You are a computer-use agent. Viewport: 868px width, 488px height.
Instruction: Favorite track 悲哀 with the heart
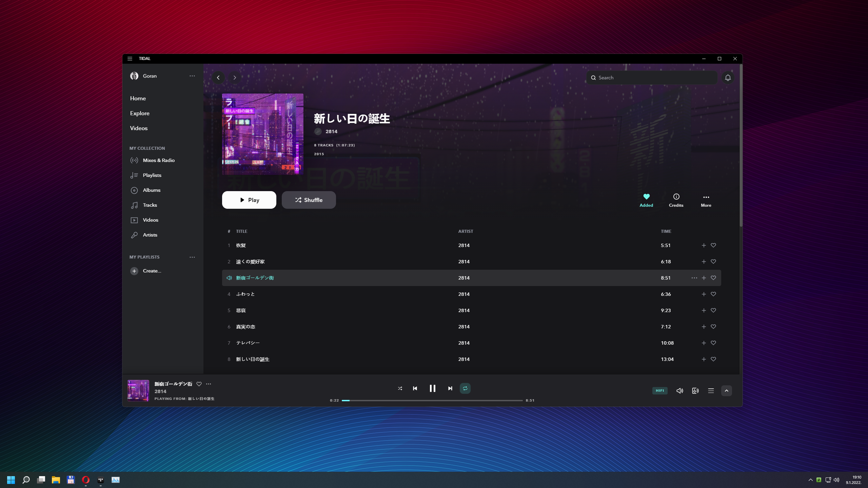coord(713,310)
